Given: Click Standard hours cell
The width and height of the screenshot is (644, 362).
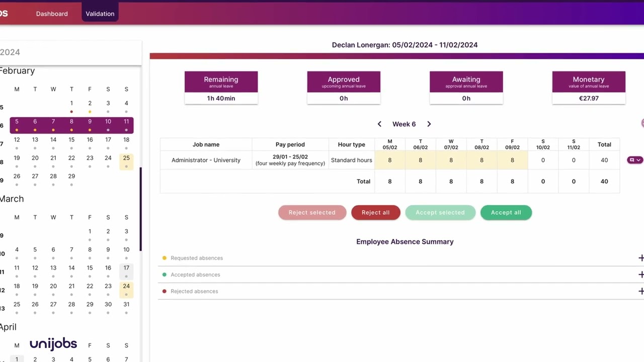Looking at the screenshot, I should (x=351, y=160).
